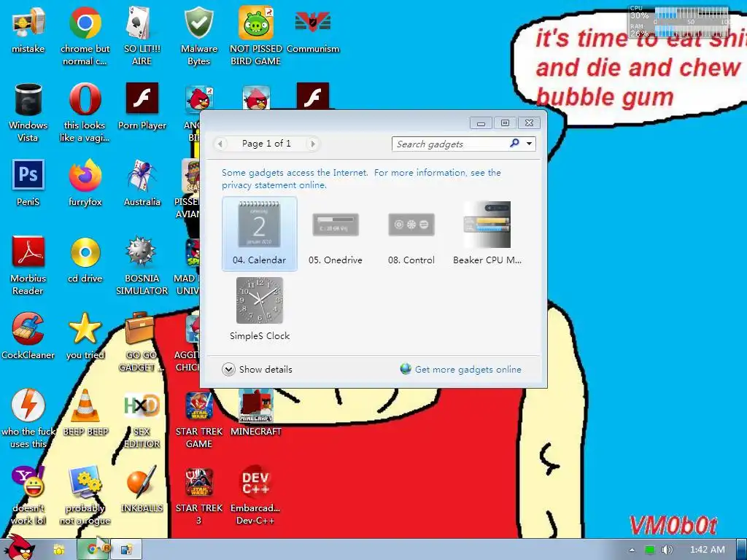
Task: Open the privacy statement online link
Action: [274, 185]
